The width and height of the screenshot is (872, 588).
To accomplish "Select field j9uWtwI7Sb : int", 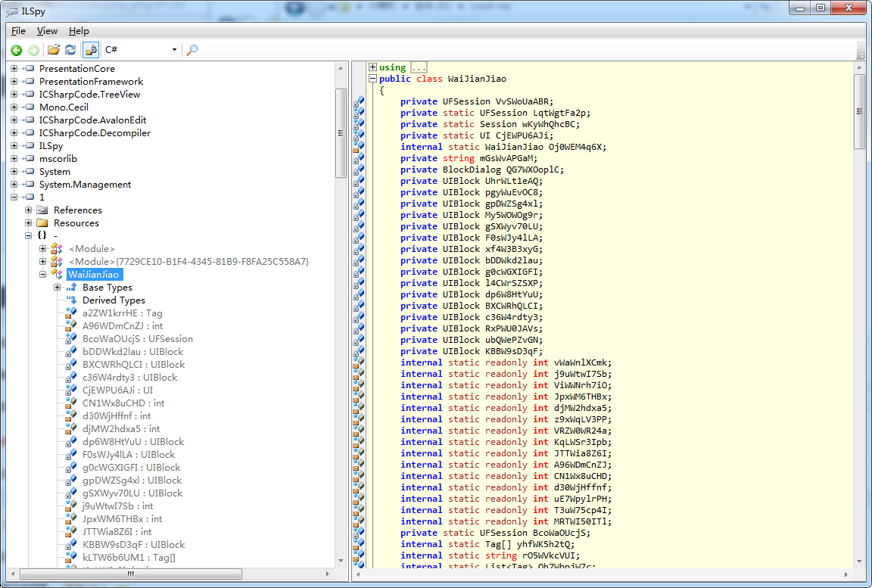I will coord(117,506).
